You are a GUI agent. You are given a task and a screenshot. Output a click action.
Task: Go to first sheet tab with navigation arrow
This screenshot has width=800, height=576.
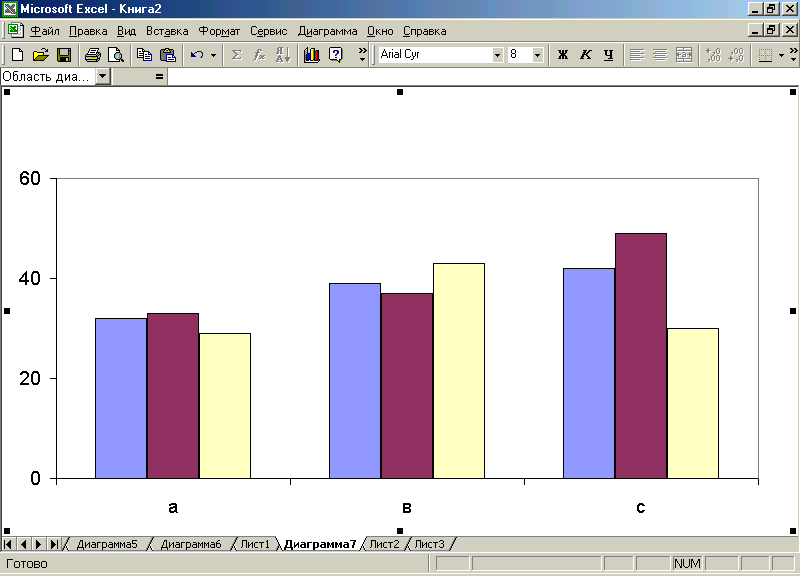point(8,544)
